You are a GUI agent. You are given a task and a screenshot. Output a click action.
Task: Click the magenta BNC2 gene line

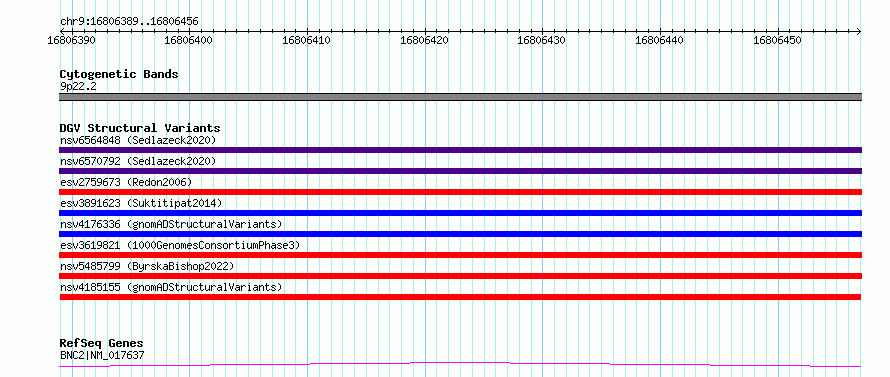click(460, 365)
